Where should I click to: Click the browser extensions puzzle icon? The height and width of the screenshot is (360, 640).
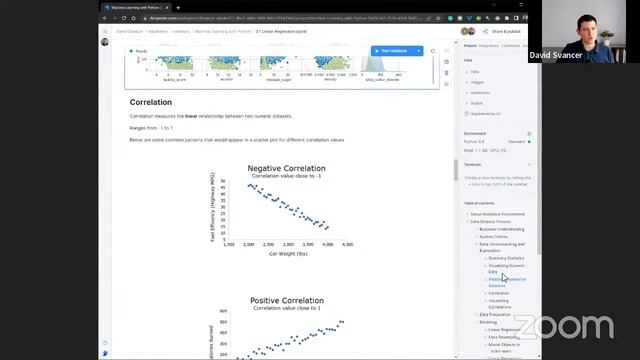point(507,18)
